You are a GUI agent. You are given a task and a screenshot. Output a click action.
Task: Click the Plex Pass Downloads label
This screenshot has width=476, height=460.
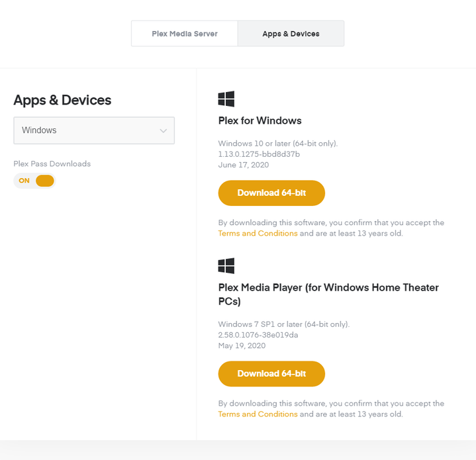pyautogui.click(x=52, y=163)
